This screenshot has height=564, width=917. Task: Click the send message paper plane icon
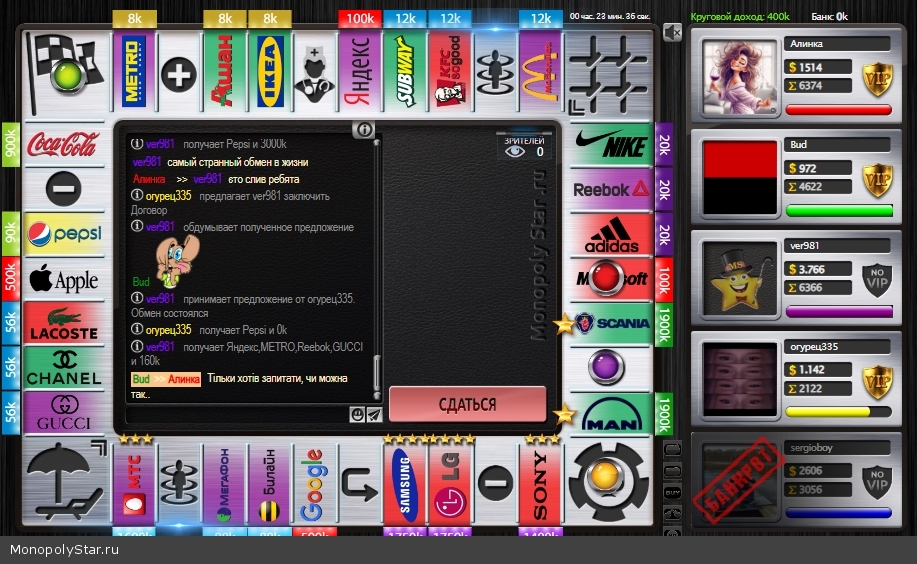tap(374, 414)
